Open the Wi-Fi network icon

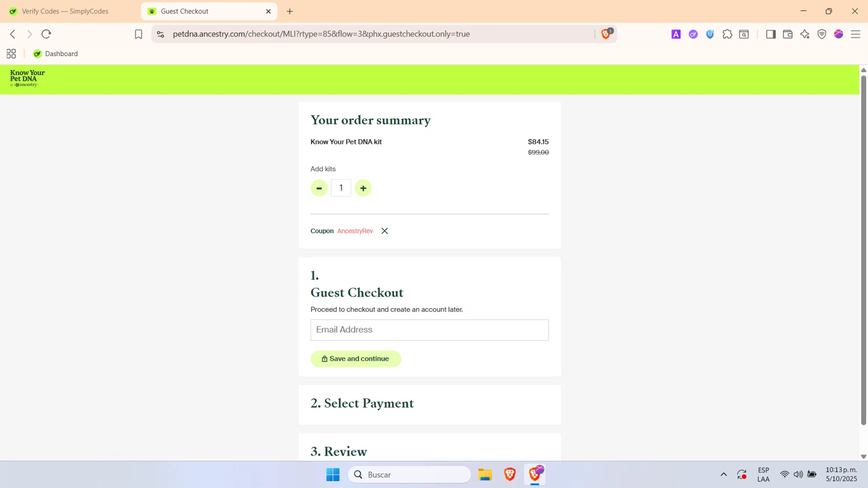tap(785, 475)
